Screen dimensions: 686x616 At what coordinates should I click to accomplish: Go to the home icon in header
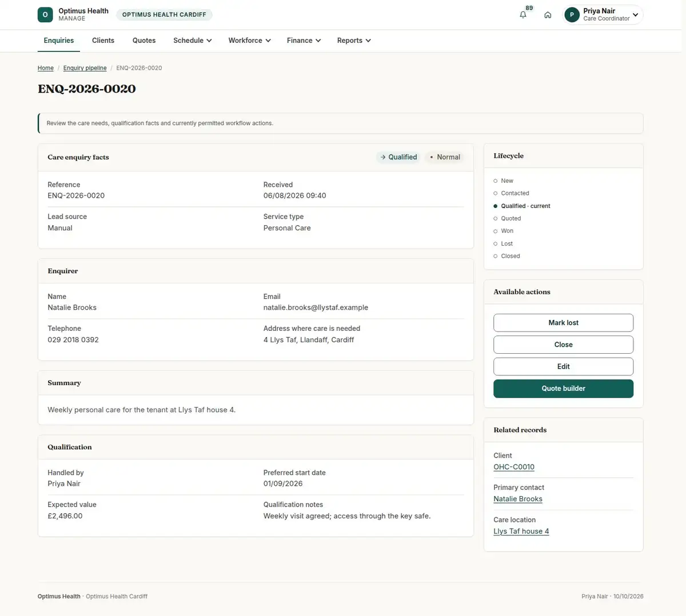tap(548, 15)
